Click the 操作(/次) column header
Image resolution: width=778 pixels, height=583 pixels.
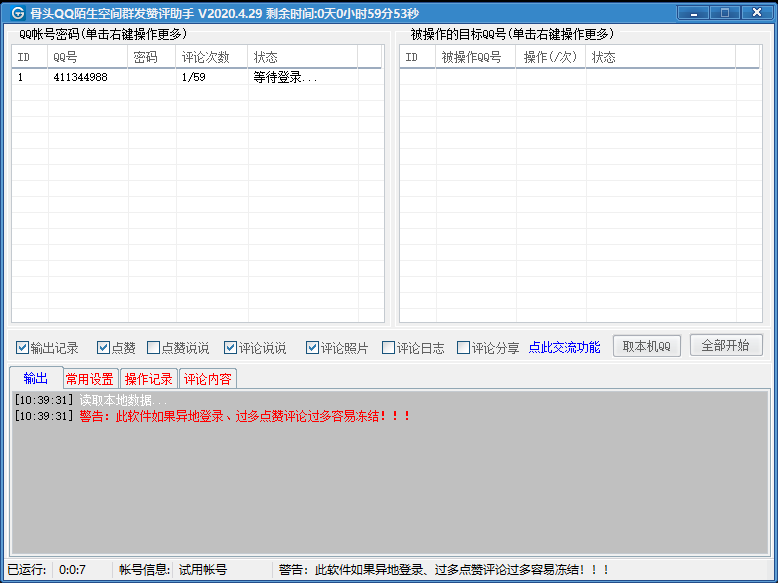[551, 57]
